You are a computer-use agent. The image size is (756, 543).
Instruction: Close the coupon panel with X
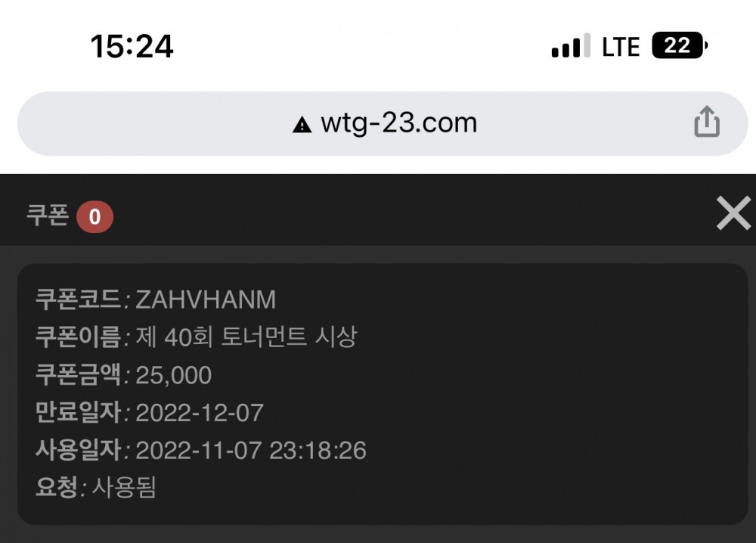click(733, 214)
